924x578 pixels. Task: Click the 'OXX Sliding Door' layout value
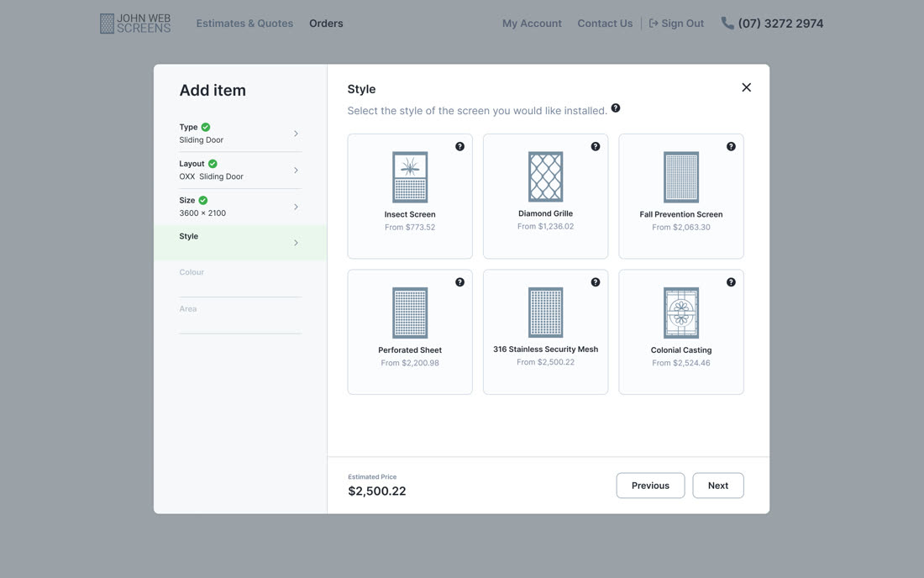click(211, 176)
